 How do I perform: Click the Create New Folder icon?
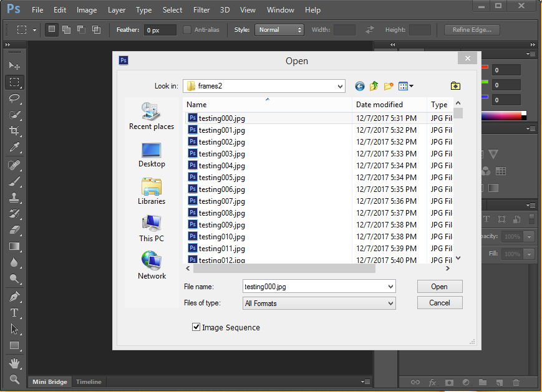point(389,86)
